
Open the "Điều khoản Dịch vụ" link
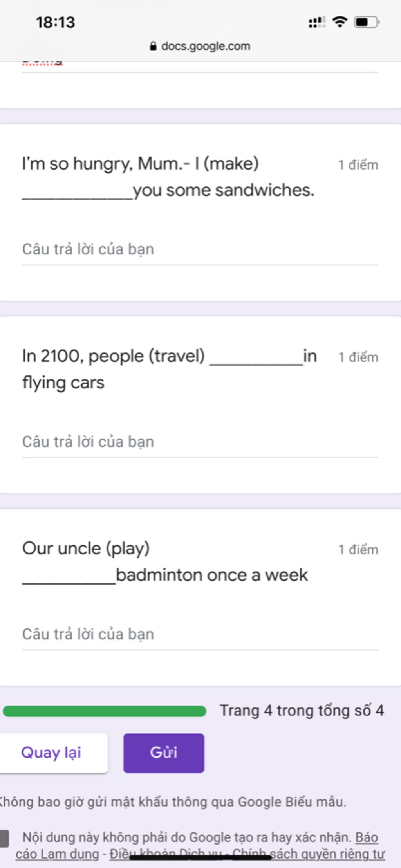pos(165,854)
